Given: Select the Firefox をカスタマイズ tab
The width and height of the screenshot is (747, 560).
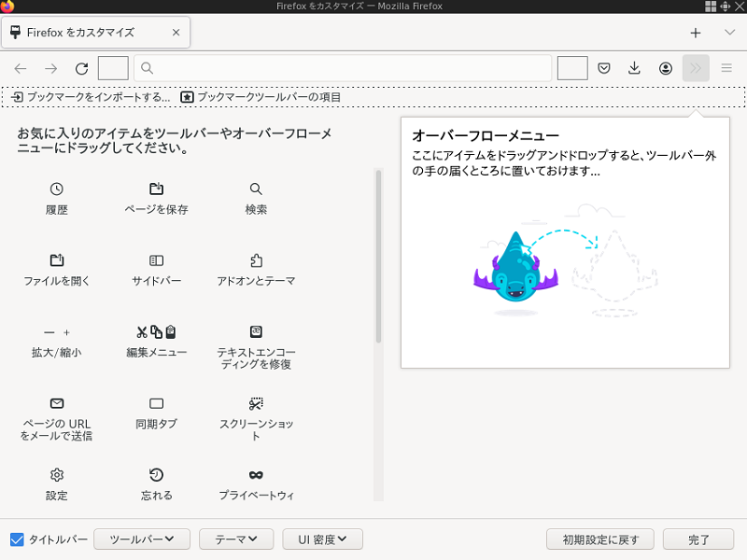Looking at the screenshot, I should pos(89,33).
